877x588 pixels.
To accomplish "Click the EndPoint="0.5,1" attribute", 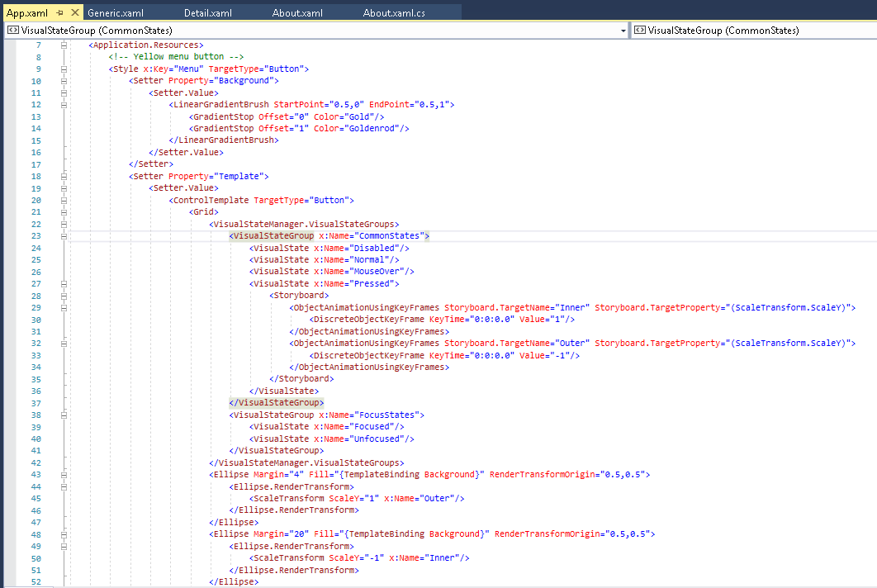I will coord(410,105).
